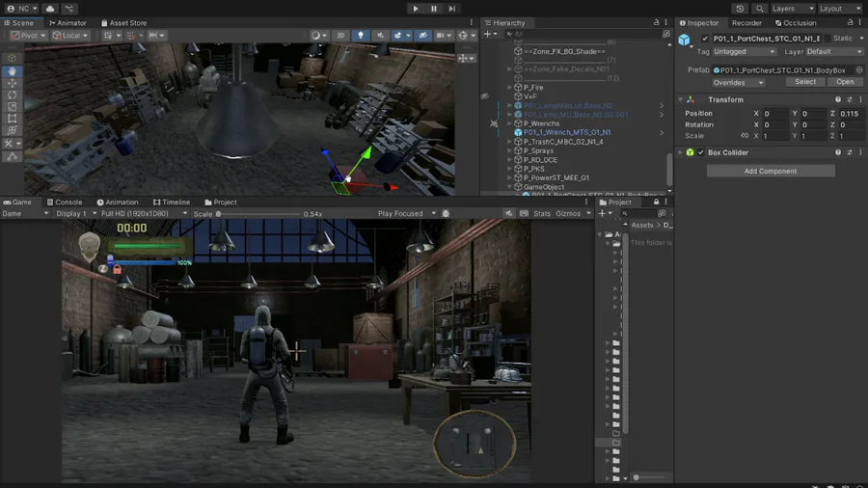Toggle the Static checkbox in Inspector
Screen dimensions: 868x488
(x=827, y=39)
